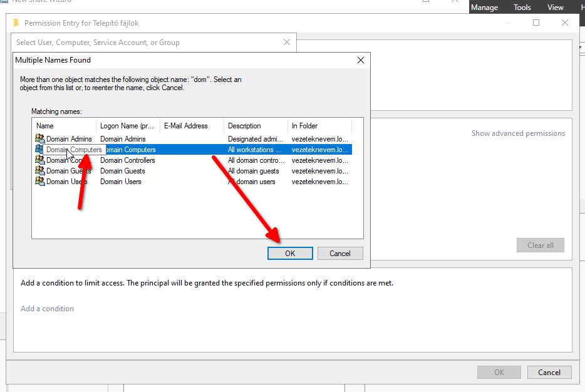Confirm selection with OK in Multiple Names dialog

290,254
